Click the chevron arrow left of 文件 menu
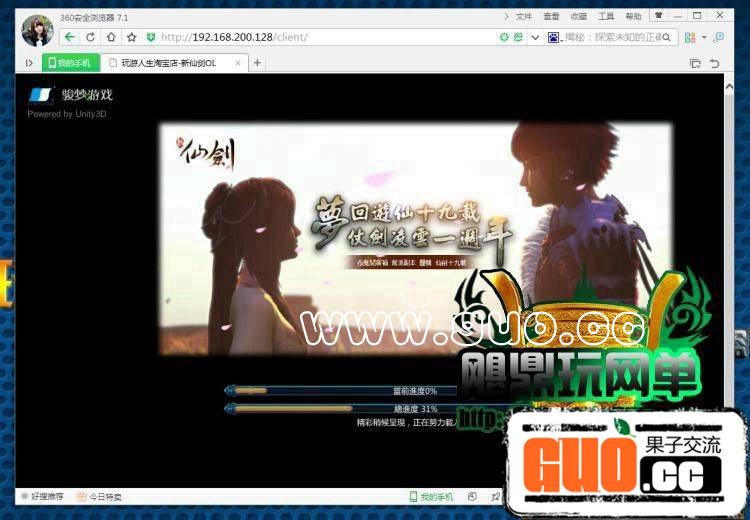This screenshot has width=750, height=520. coord(507,16)
